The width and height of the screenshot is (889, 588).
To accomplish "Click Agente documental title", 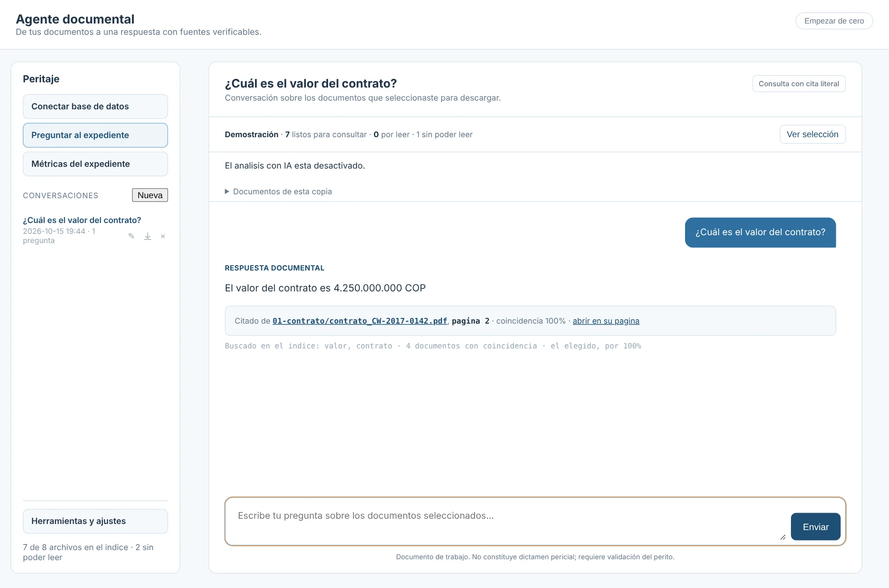I will point(75,19).
